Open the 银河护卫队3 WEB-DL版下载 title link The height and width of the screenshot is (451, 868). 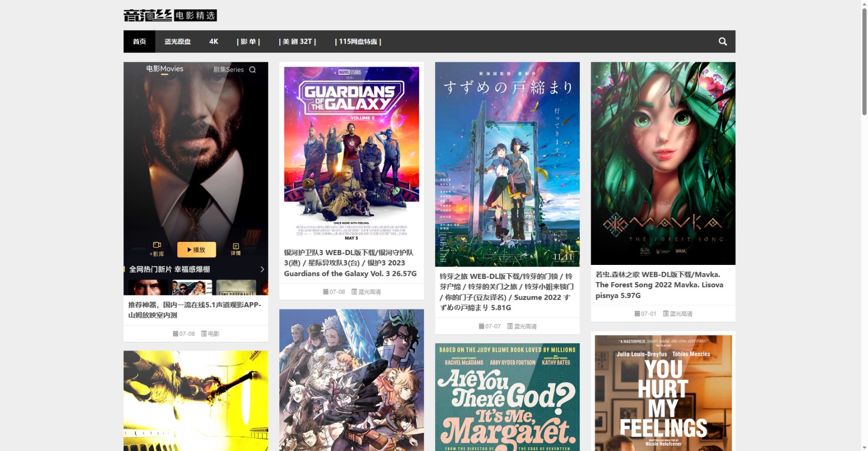coord(350,263)
